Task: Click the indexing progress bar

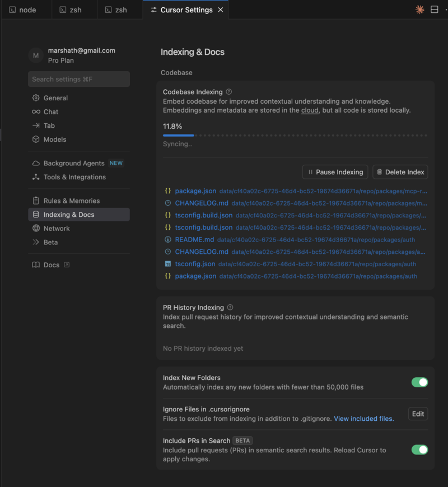Action: pos(295,136)
